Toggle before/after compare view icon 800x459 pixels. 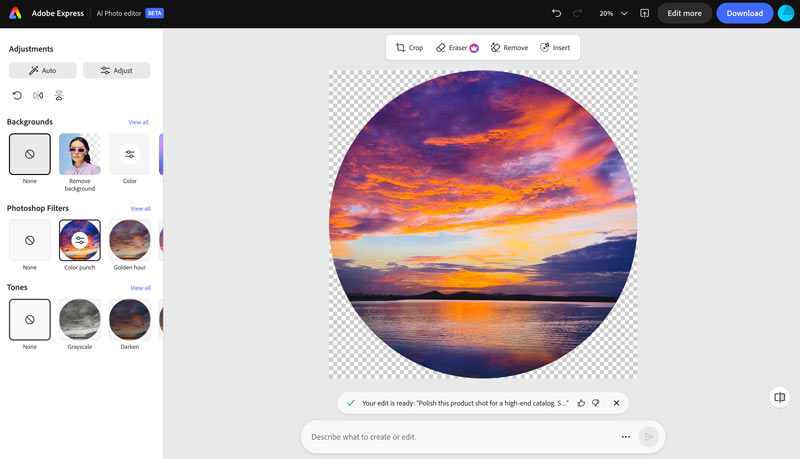click(780, 397)
